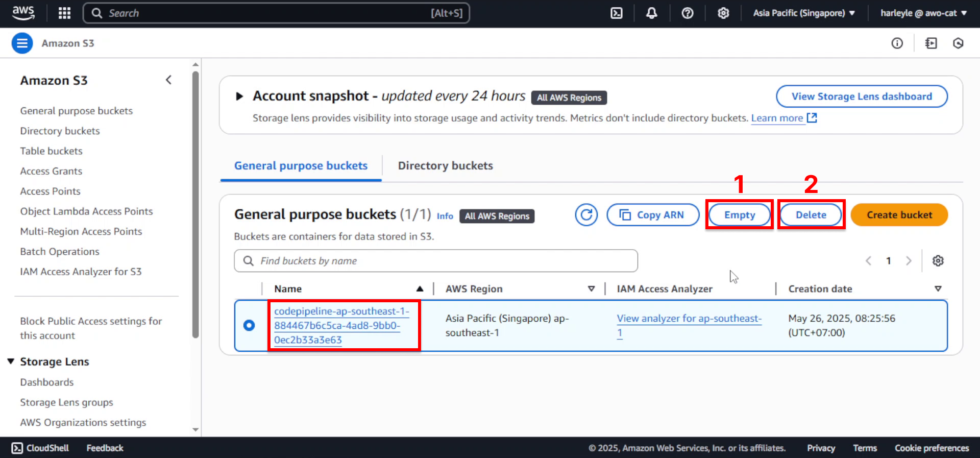980x458 pixels.
Task: Open the help question mark icon
Action: (x=688, y=13)
